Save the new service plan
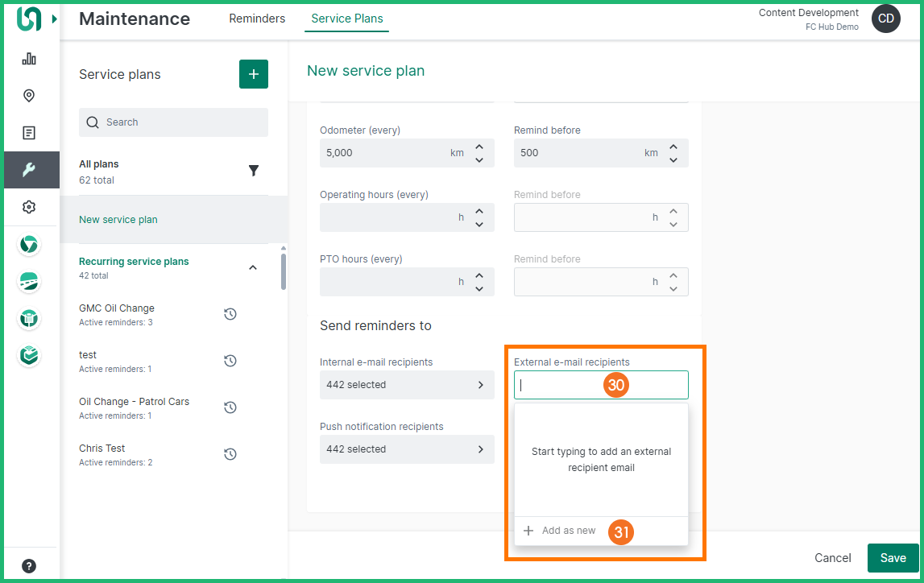The image size is (924, 583). tap(893, 558)
